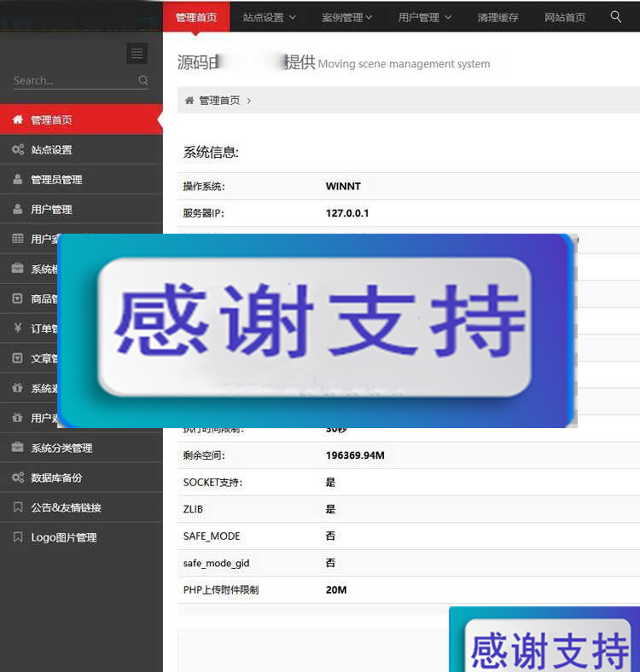Open Logo图片管理 in the sidebar

pos(63,538)
